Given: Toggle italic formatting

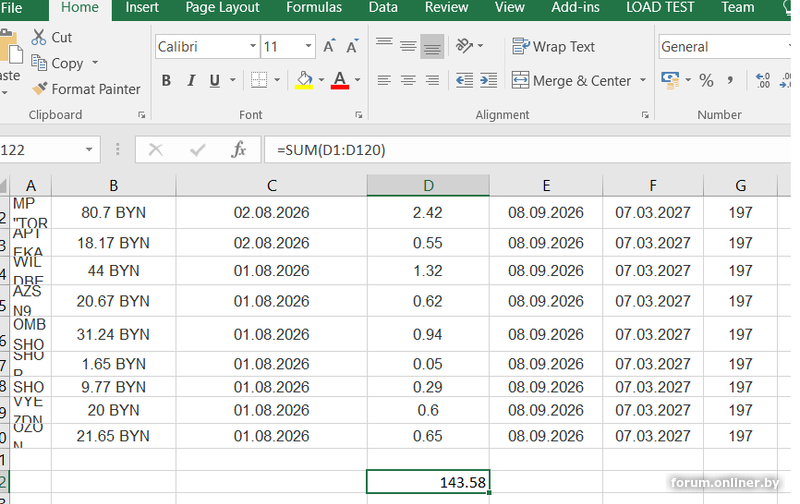Looking at the screenshot, I should point(191,80).
